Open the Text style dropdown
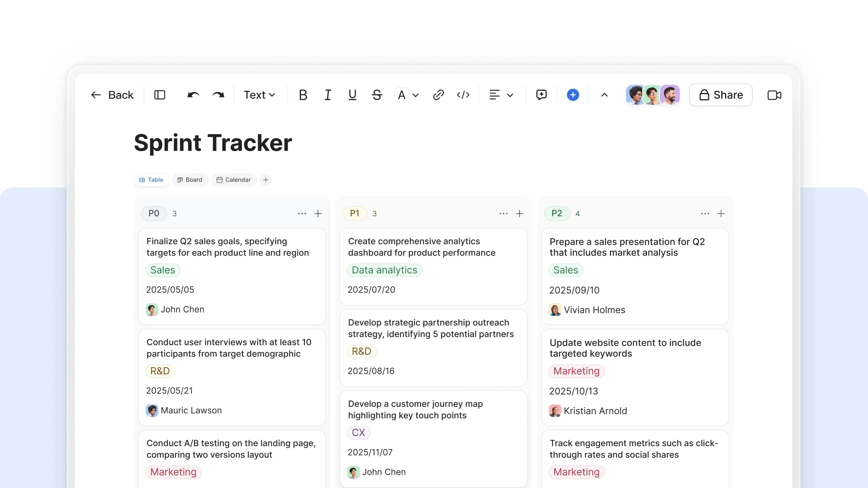The height and width of the screenshot is (488, 868). click(260, 95)
